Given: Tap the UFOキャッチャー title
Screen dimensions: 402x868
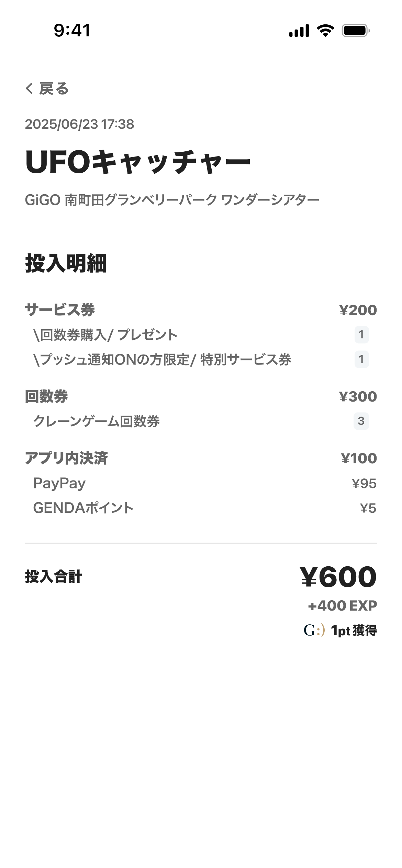Looking at the screenshot, I should click(x=137, y=162).
